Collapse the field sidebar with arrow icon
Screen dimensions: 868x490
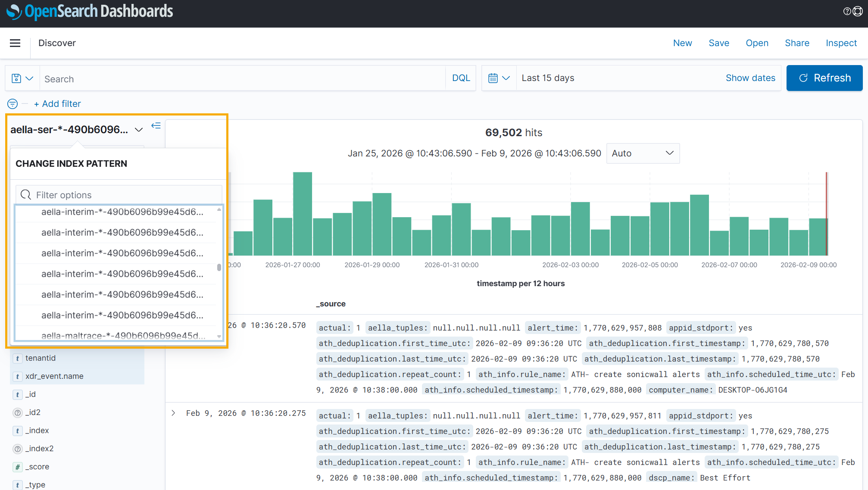pyautogui.click(x=156, y=126)
